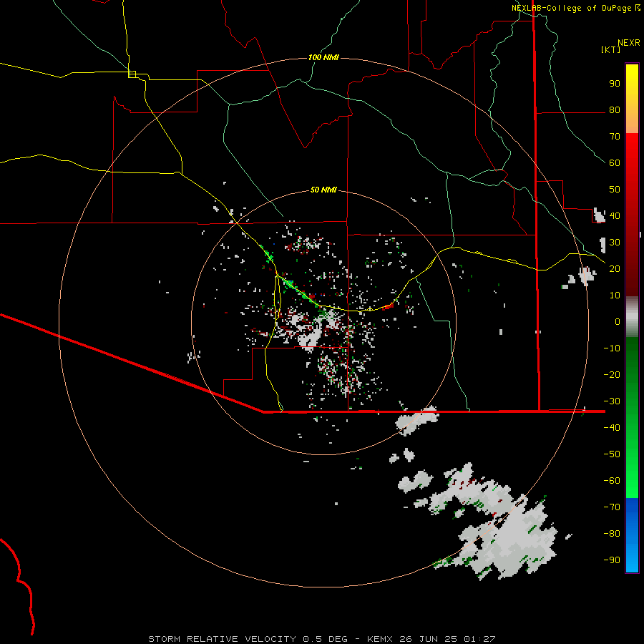Click the "50 NMI" range ring label
644x644 pixels.
(x=323, y=190)
